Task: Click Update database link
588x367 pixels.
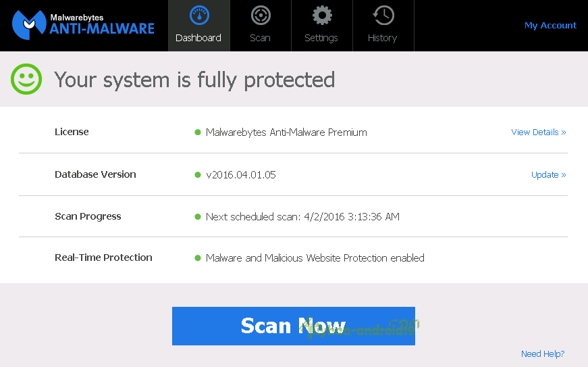Action: click(x=549, y=174)
